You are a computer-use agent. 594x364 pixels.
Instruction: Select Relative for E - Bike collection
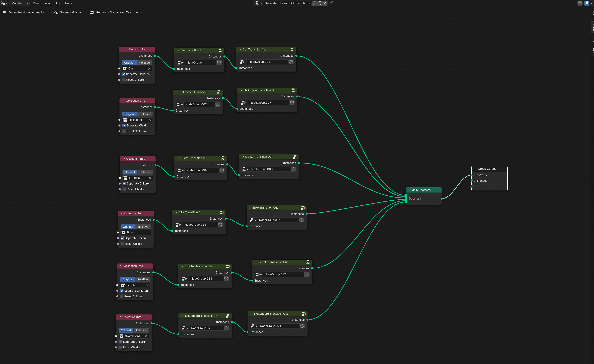click(x=145, y=172)
